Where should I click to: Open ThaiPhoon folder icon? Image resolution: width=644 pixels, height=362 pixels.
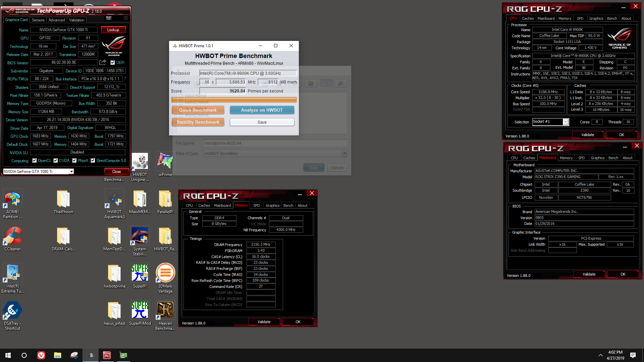coord(63,202)
